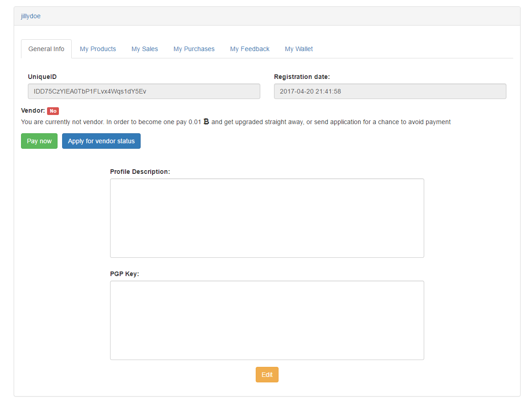Viewport: 532px width, 402px height.
Task: Switch to the My Products tab
Action: point(98,49)
